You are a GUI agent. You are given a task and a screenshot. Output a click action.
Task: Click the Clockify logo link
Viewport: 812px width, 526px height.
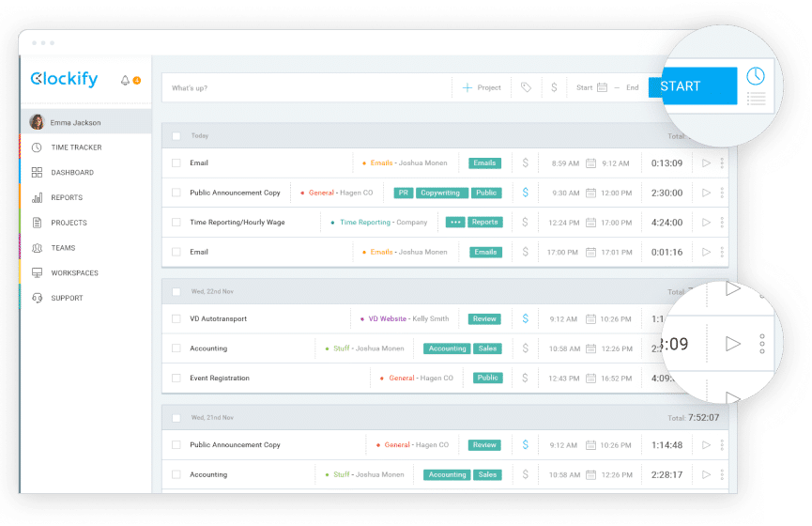pyautogui.click(x=64, y=80)
